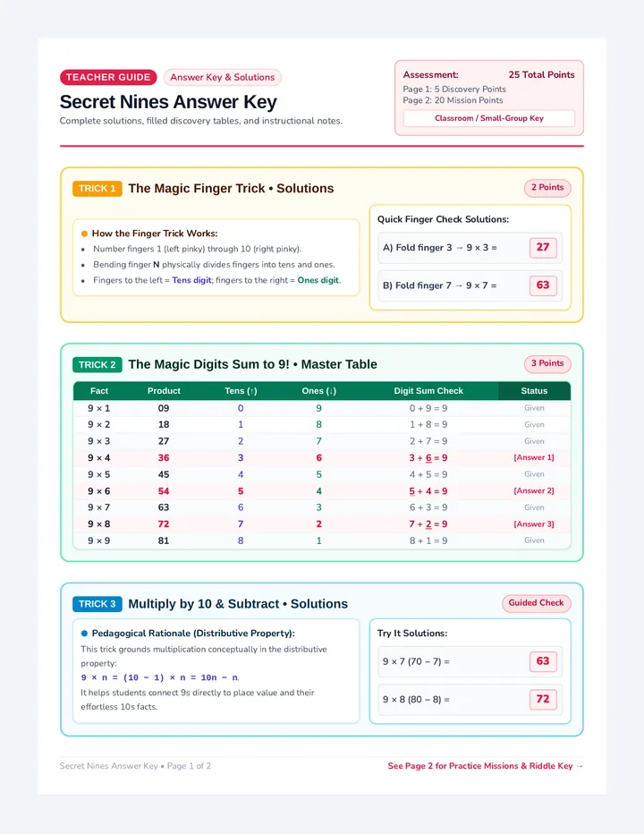Click the Status column header

click(x=534, y=391)
